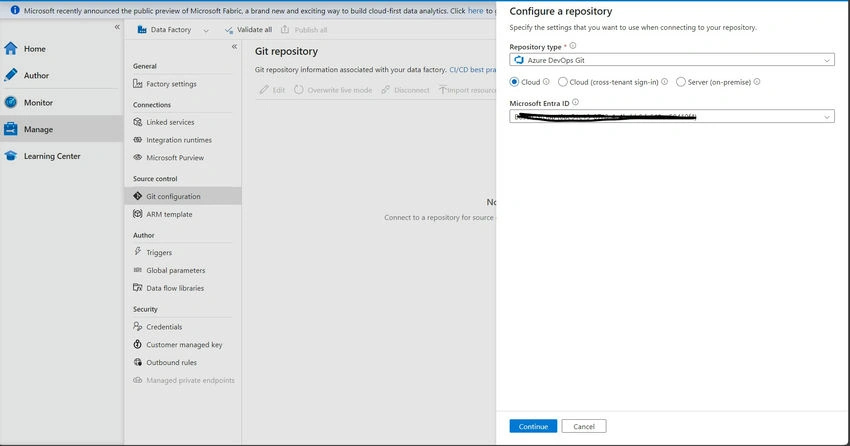Expand the Data Factory chevron dropdown
Image resolution: width=850 pixels, height=446 pixels.
pyautogui.click(x=206, y=30)
